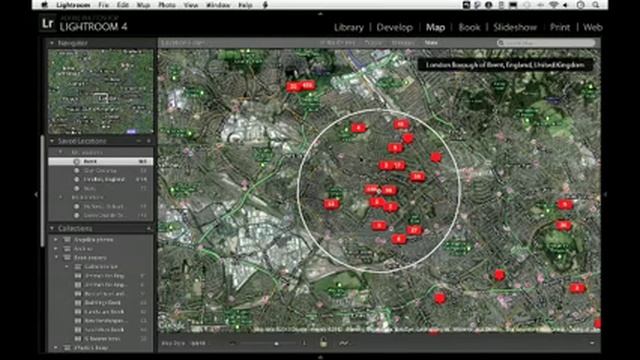Filter by Tagged photos
Viewport: 640px width, 360px height.
coord(373,42)
